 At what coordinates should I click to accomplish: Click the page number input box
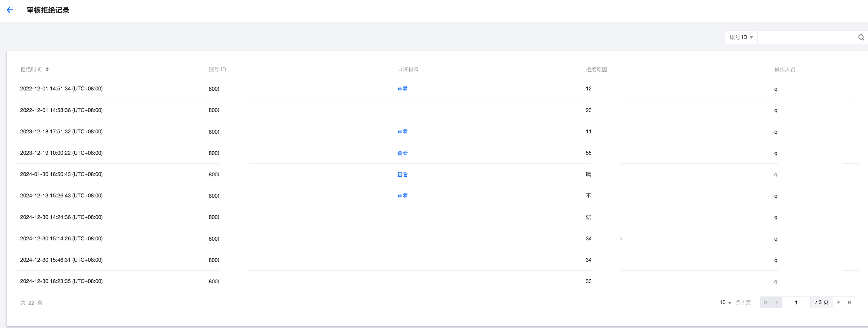point(796,302)
